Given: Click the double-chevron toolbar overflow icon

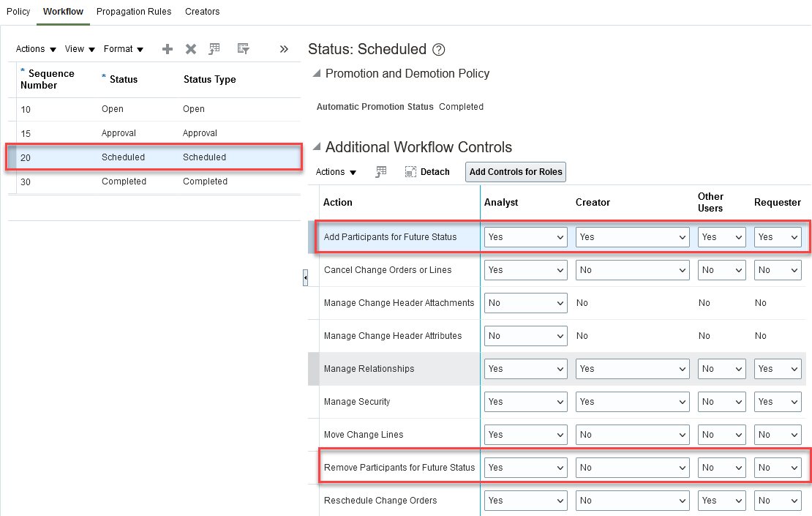Looking at the screenshot, I should point(284,49).
